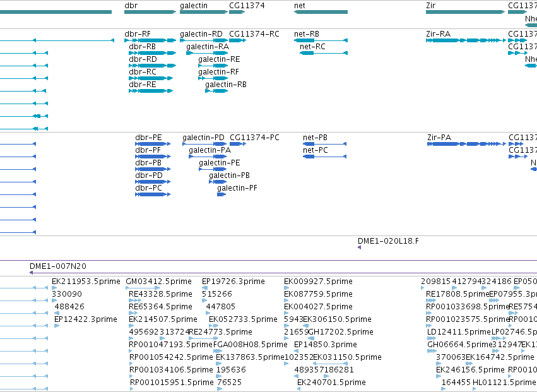
Task: Select transcript net-RC
Action: (x=324, y=53)
